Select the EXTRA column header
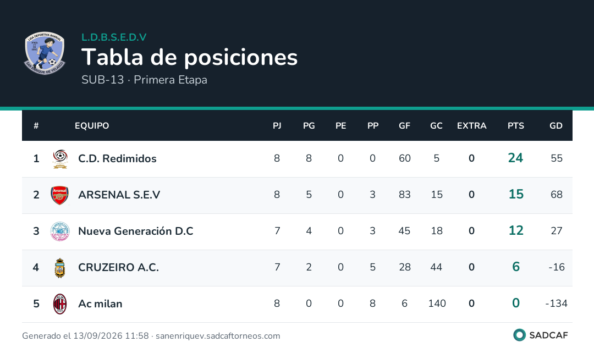 coord(471,126)
